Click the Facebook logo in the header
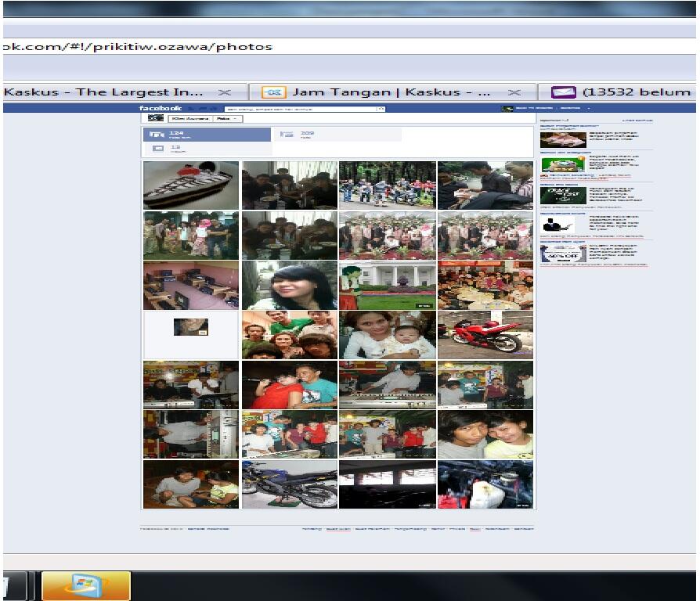 coord(161,108)
